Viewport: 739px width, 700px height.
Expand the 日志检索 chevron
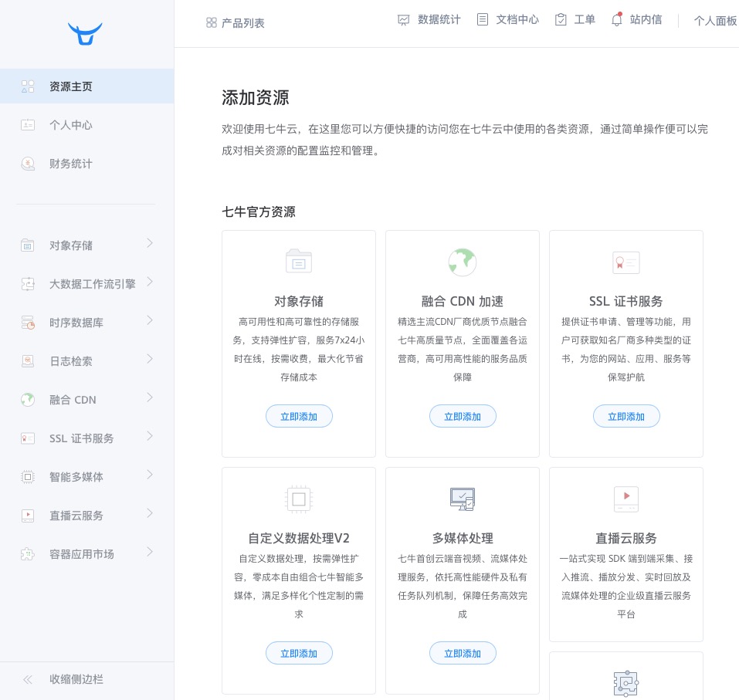pos(150,359)
